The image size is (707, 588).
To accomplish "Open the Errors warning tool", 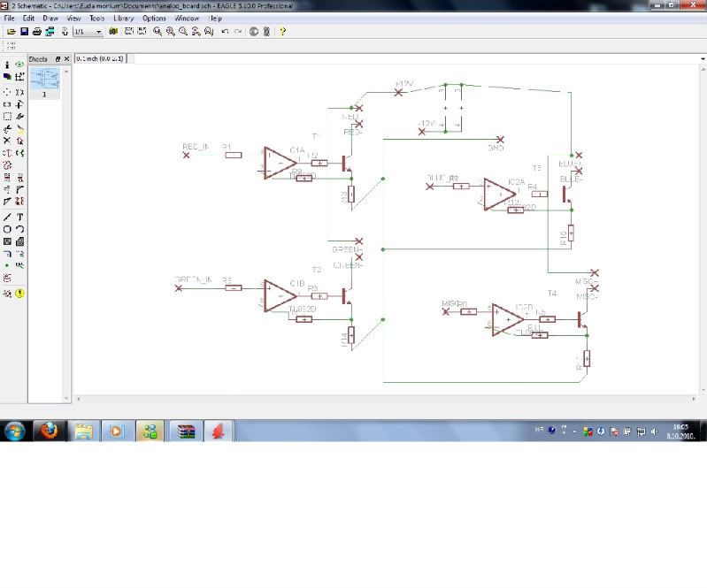I will tap(19, 294).
